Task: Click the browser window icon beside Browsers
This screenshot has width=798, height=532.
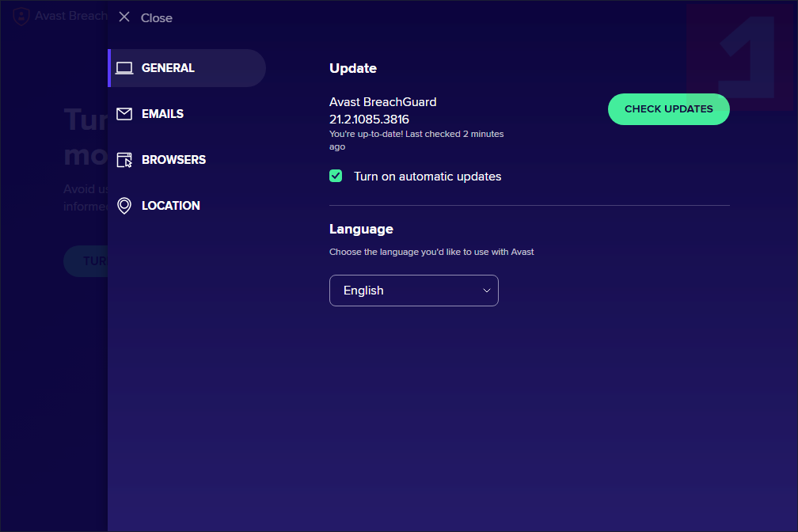Action: pos(124,160)
